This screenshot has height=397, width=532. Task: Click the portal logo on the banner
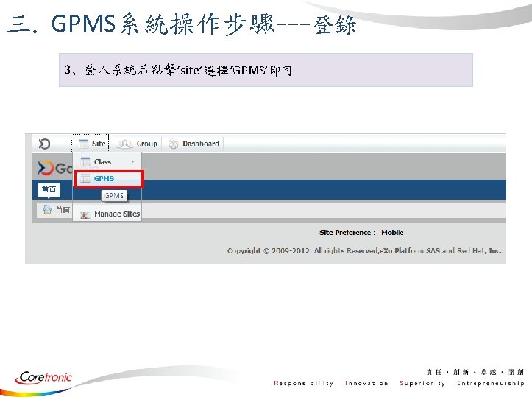55,168
